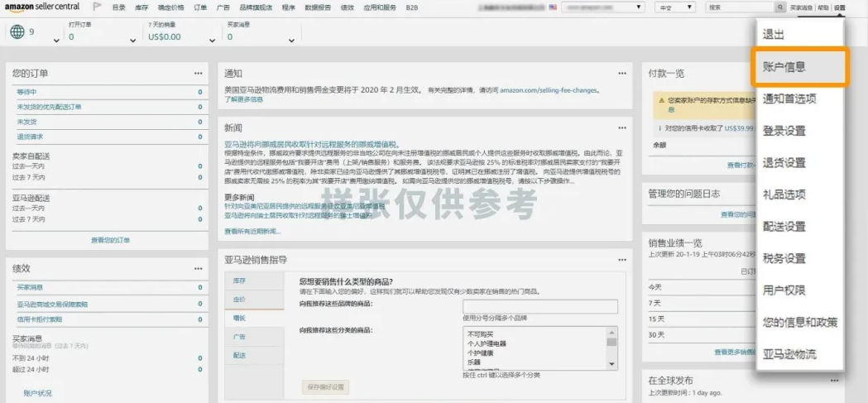Click the 了解更多信息 notification link
868x403 pixels.
(x=243, y=99)
